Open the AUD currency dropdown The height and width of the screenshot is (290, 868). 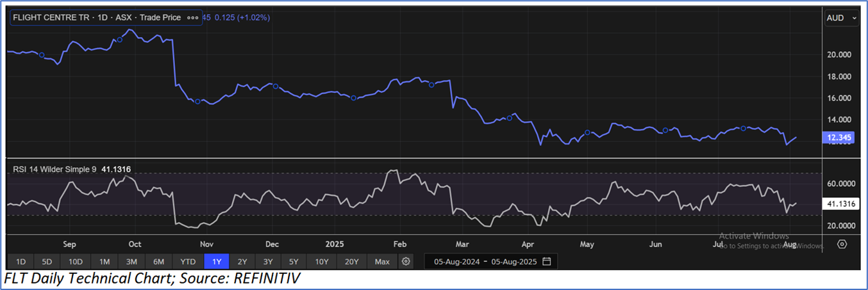click(842, 18)
